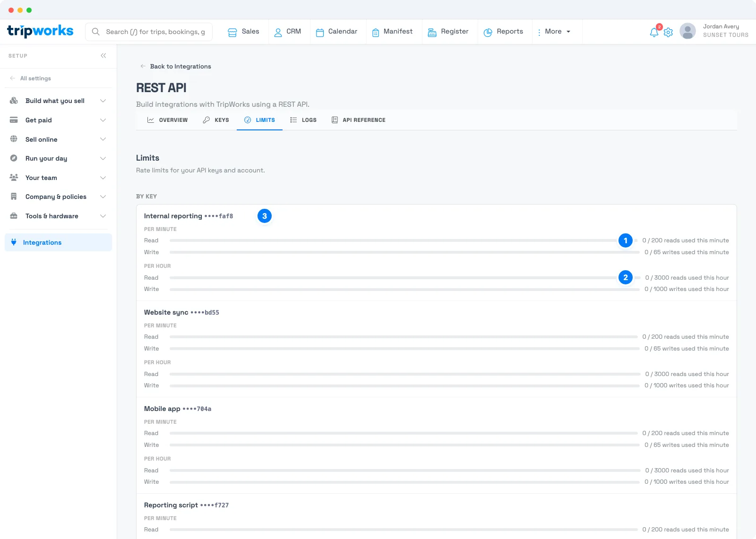
Task: Open the Manifest clipboard item
Action: coord(392,32)
